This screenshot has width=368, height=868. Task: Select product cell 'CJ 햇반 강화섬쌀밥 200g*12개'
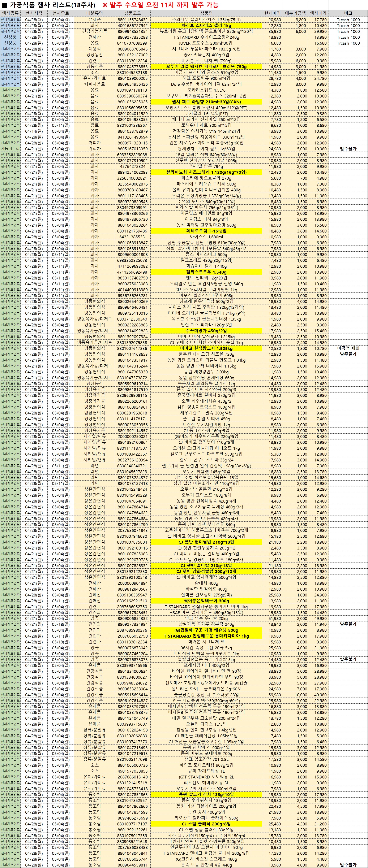[206, 571]
